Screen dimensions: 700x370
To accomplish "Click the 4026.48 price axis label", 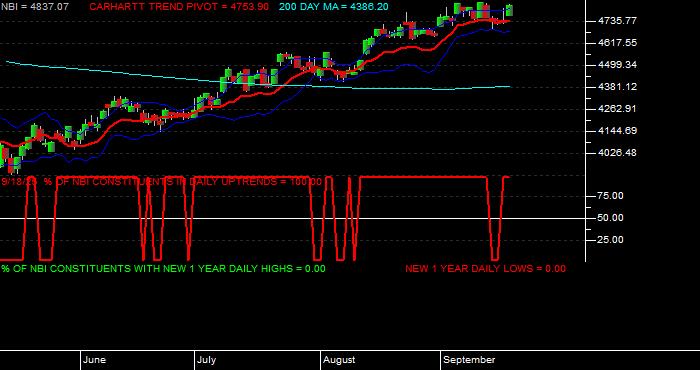I will point(617,153).
